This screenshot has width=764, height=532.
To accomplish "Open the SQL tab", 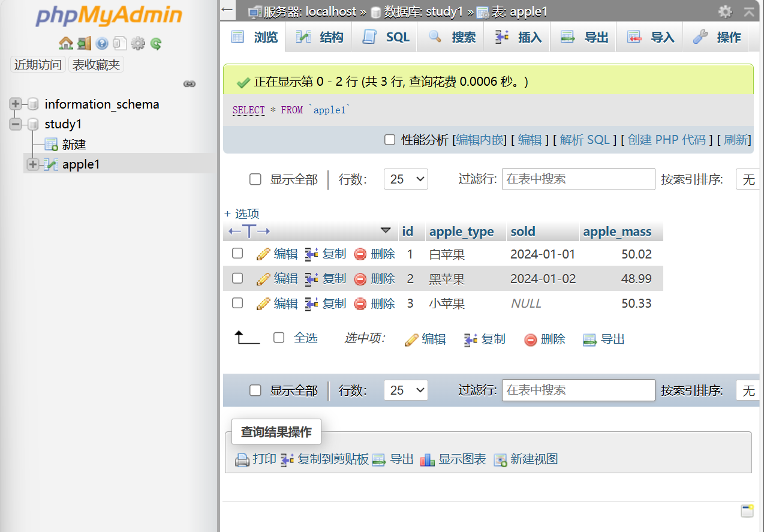I will point(387,37).
